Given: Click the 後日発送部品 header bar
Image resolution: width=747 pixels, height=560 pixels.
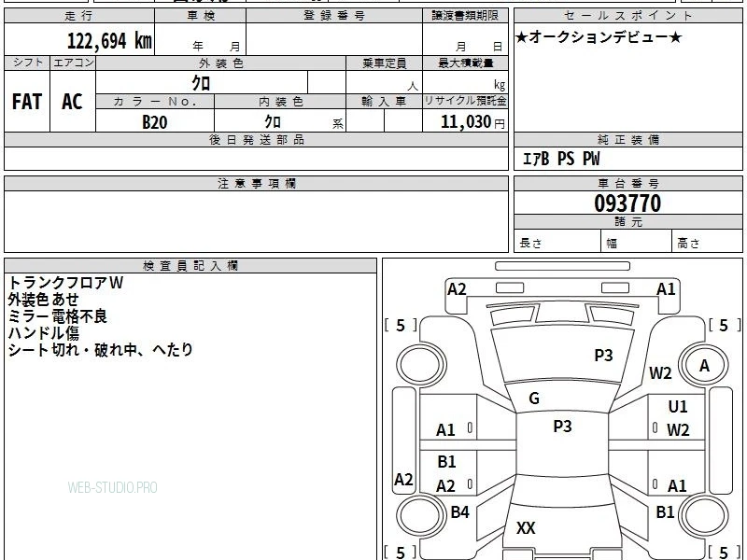Looking at the screenshot, I should click(256, 140).
